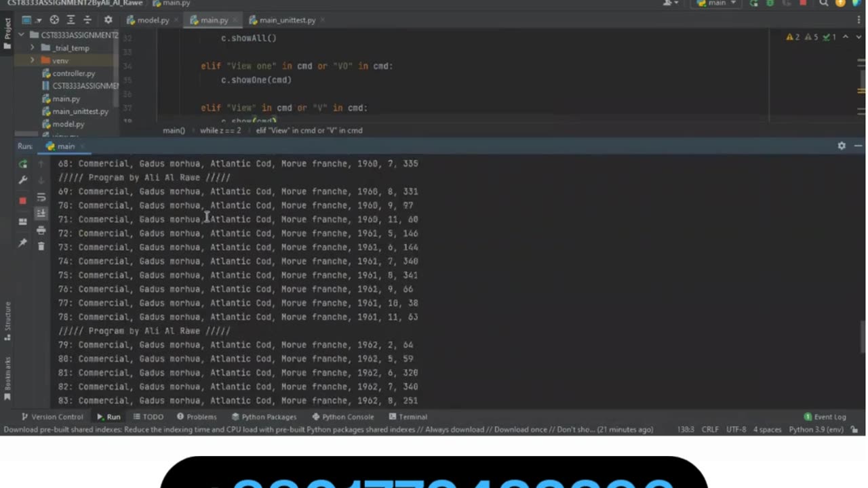Open editor tabs more-options menu

coord(858,20)
